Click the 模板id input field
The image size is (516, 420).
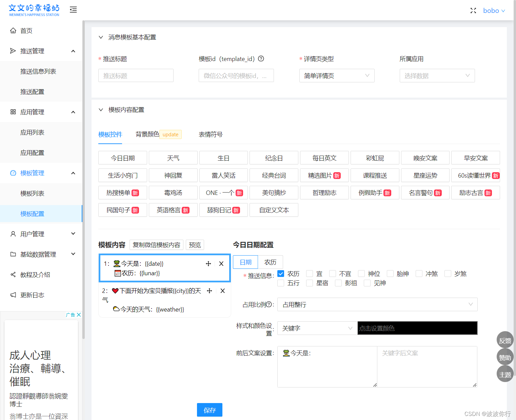(x=236, y=76)
